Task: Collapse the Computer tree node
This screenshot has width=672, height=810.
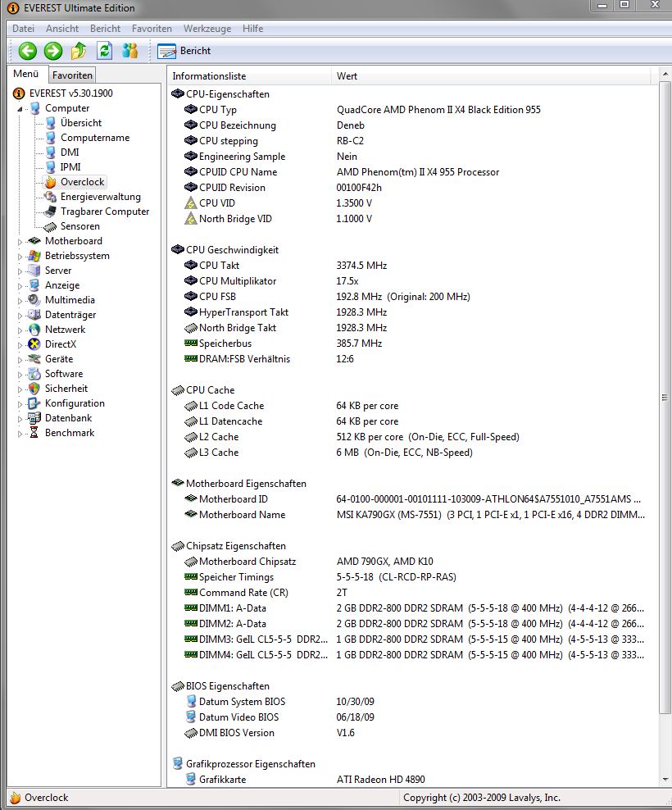Action: (x=20, y=109)
